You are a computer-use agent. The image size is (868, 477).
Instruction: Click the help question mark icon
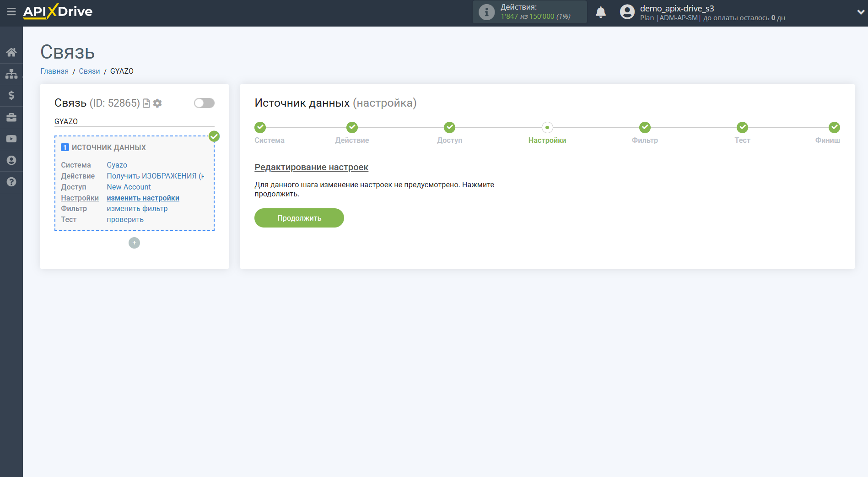pyautogui.click(x=11, y=182)
